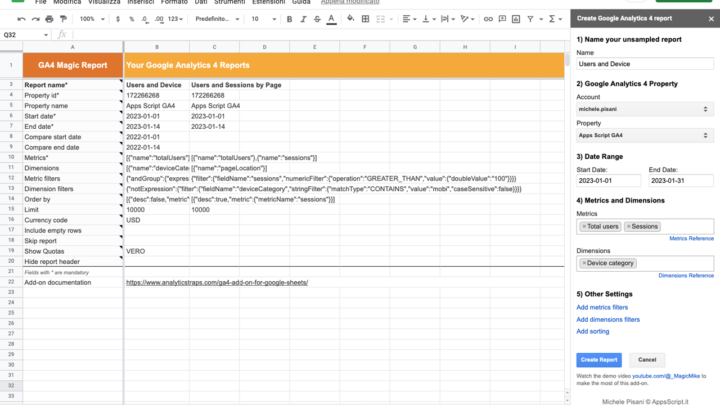Open the functions sigma menu
This screenshot has width=720, height=405.
tap(555, 19)
